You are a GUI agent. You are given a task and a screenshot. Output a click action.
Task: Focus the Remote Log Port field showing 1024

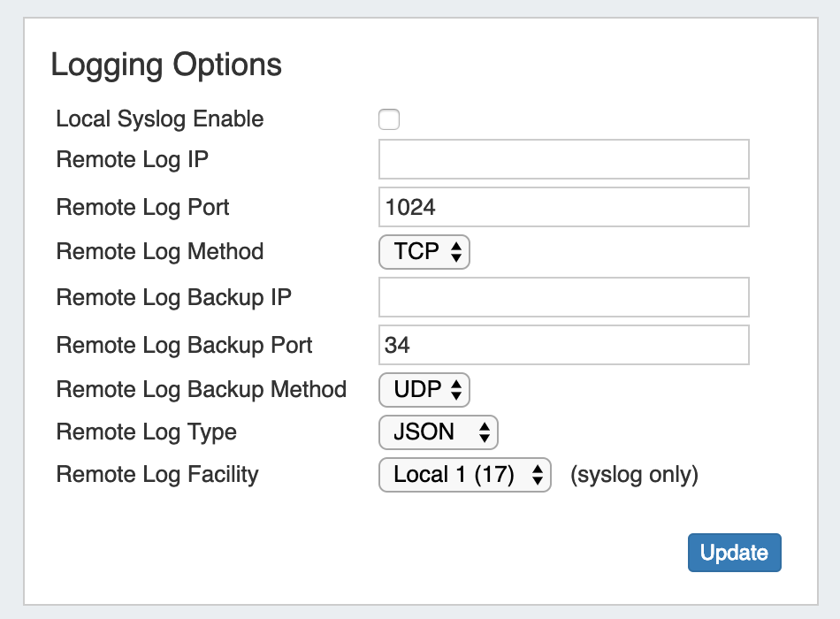tap(563, 207)
